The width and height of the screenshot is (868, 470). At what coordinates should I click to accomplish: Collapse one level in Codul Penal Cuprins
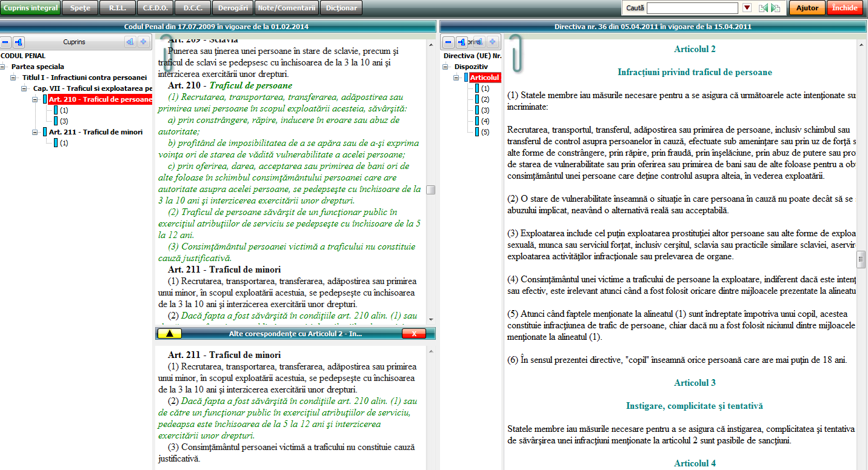pos(19,42)
